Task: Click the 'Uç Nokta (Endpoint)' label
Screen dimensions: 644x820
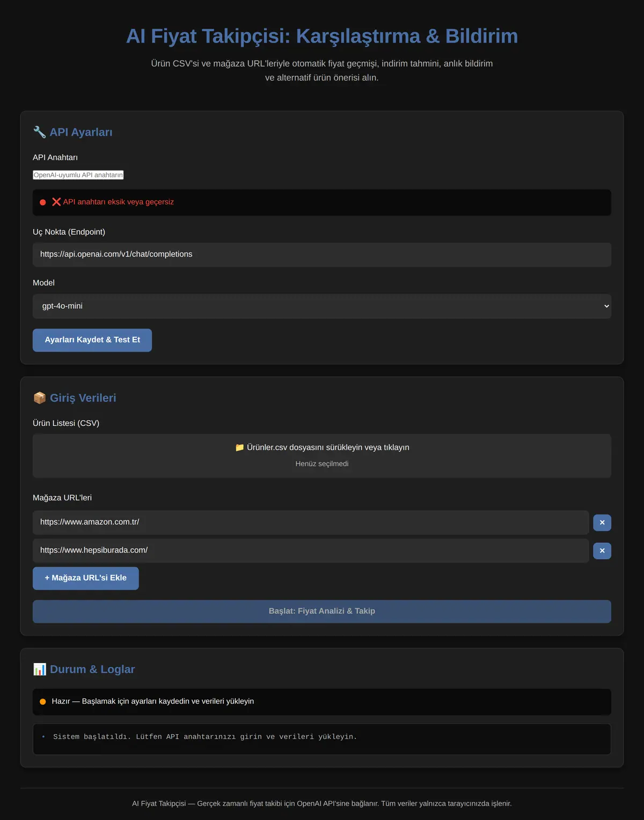Action: 69,232
